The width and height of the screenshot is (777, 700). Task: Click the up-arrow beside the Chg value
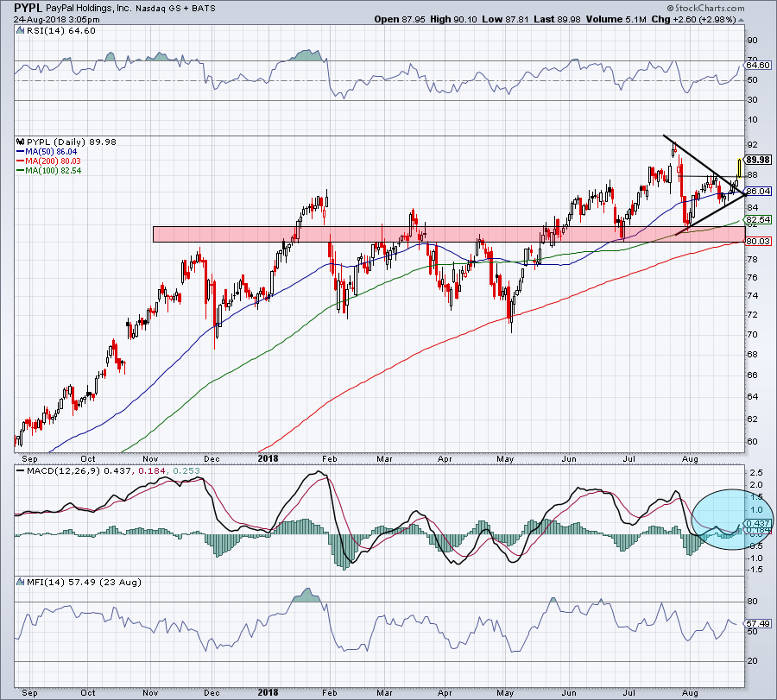click(x=742, y=20)
